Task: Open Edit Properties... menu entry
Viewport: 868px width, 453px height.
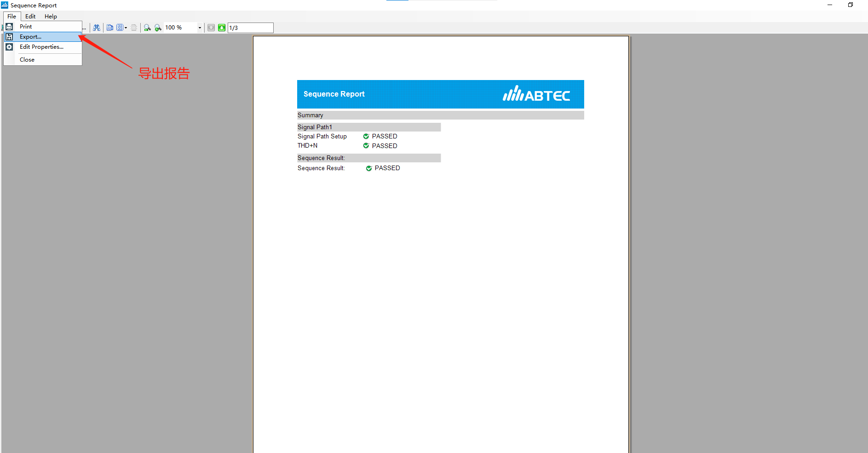Action: [x=43, y=47]
